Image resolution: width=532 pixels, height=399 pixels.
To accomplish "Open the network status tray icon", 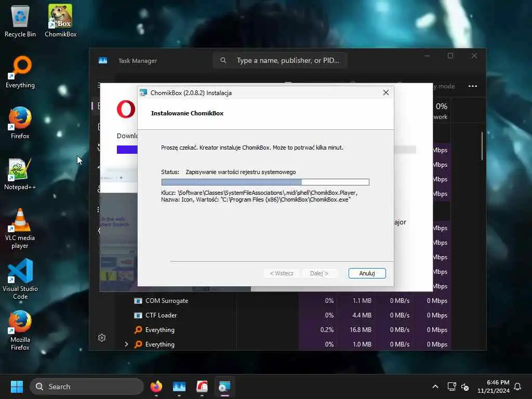I will 451,387.
